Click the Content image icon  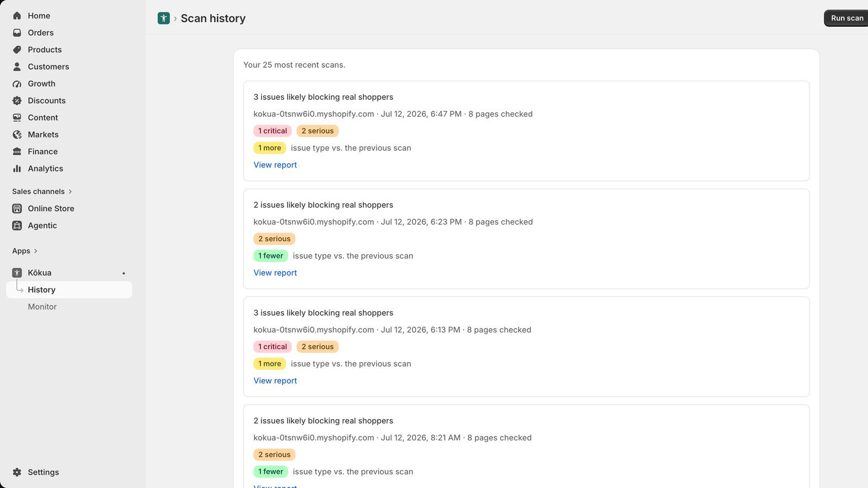point(17,118)
